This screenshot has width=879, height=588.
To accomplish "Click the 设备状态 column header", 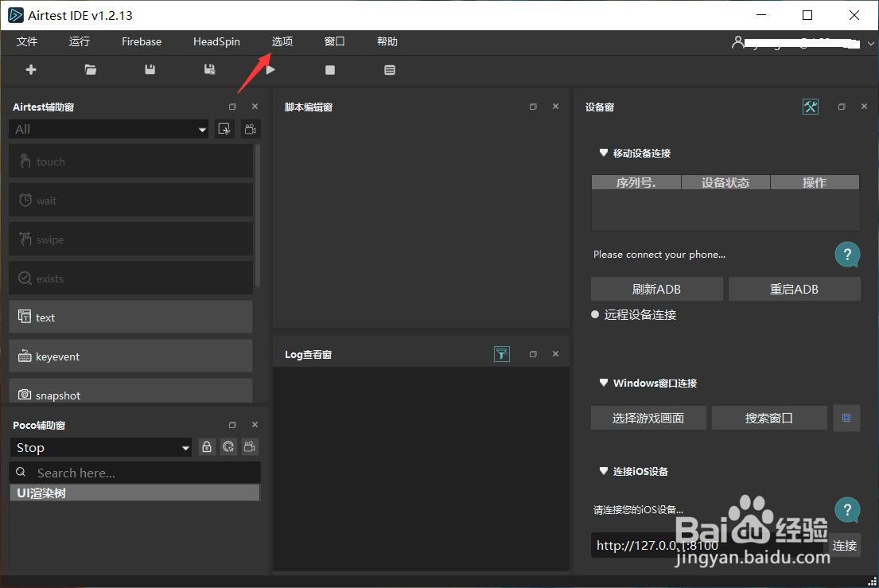I will tap(725, 182).
